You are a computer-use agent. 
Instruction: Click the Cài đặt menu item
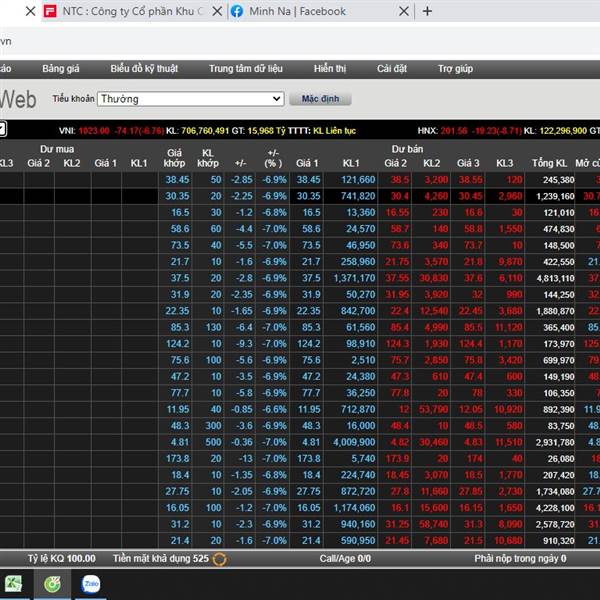(x=391, y=69)
